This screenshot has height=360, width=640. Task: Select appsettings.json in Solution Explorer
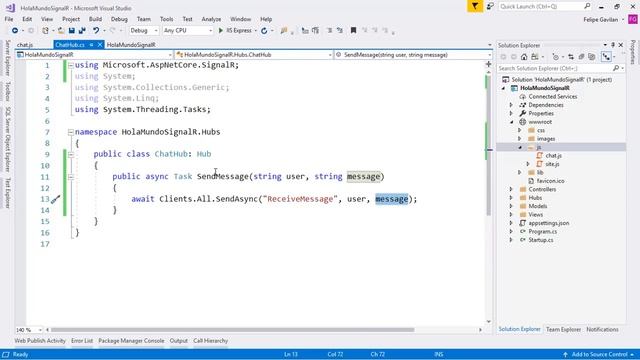(x=549, y=223)
